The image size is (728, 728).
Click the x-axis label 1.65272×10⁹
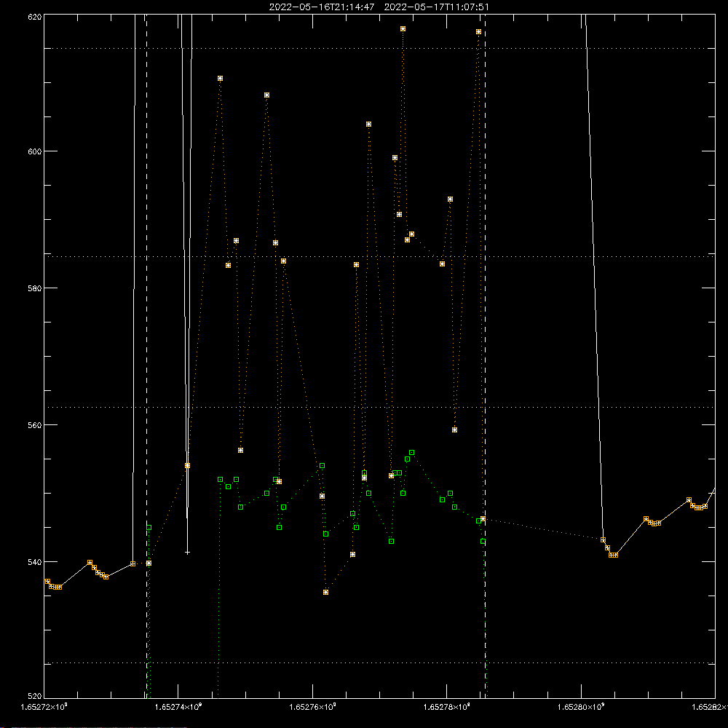(44, 707)
